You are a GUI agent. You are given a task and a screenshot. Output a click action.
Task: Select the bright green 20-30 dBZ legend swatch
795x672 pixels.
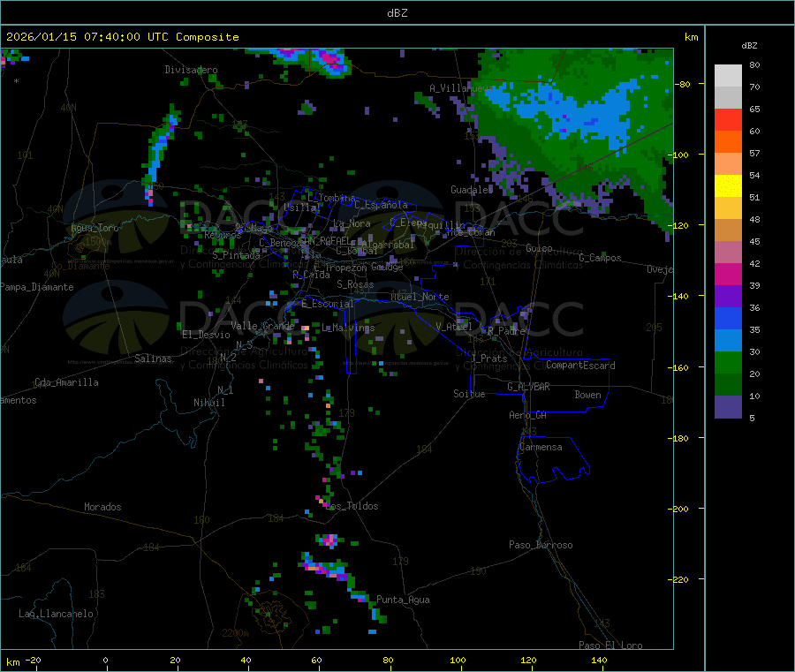tap(728, 362)
